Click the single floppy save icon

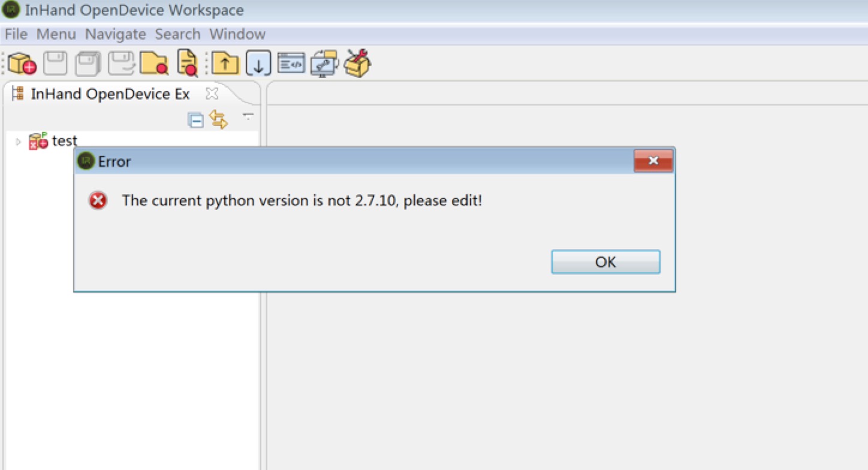(x=55, y=63)
